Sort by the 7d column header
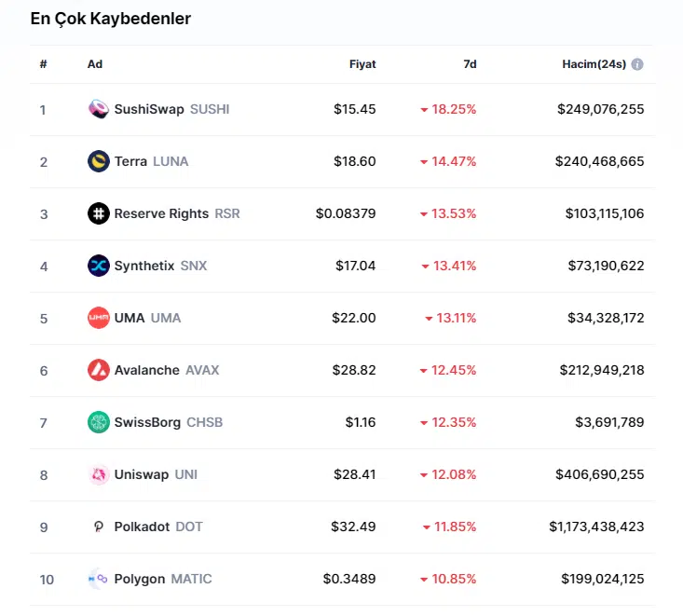 [470, 64]
